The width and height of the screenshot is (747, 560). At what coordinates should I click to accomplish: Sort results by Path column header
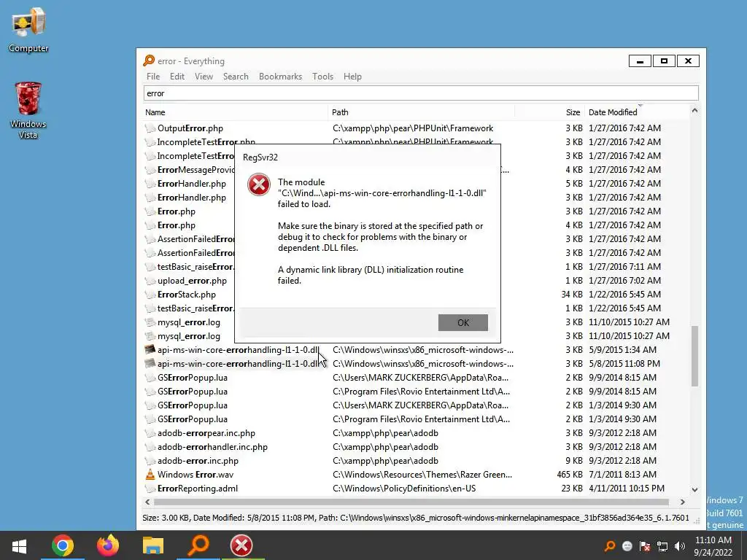point(422,112)
